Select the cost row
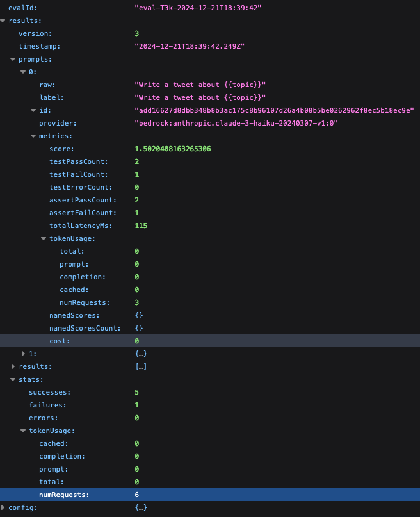 210,341
